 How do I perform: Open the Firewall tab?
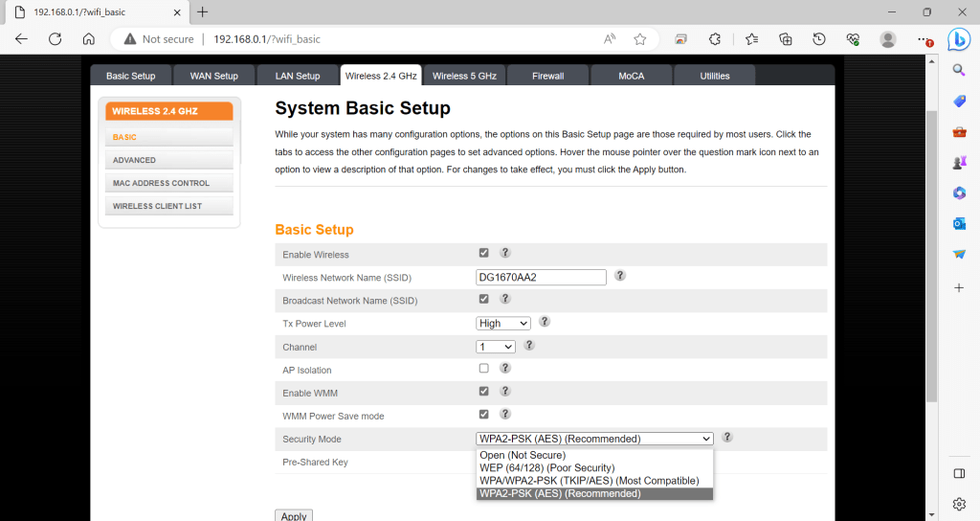[x=547, y=76]
